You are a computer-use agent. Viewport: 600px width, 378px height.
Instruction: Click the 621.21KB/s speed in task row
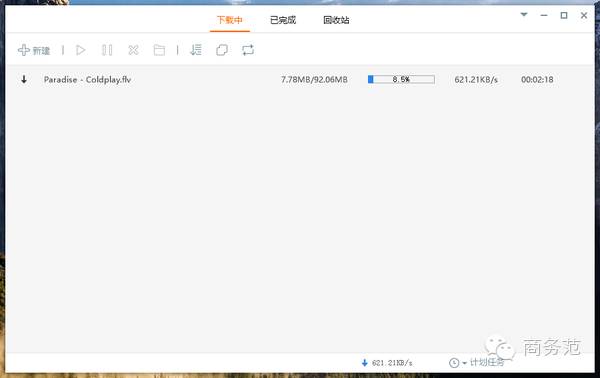point(476,80)
